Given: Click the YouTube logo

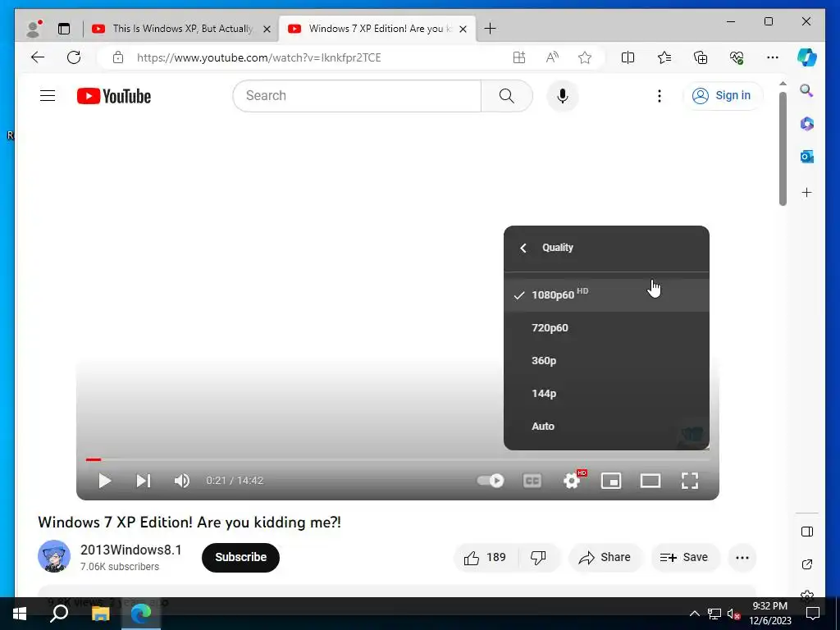Looking at the screenshot, I should [113, 96].
